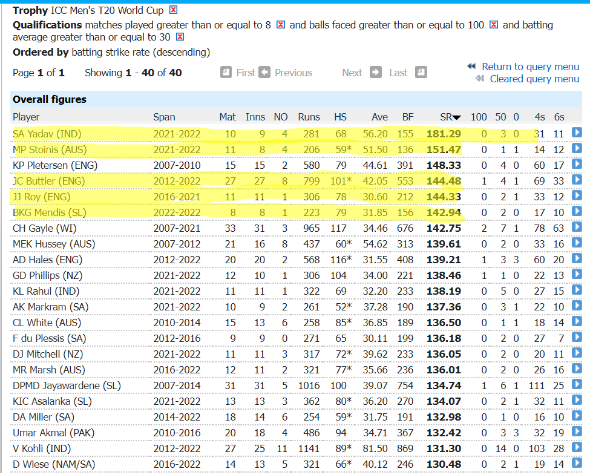Remove the Trophy ICC Men's T20 World Cup filter
The image size is (590, 473).
173,10
